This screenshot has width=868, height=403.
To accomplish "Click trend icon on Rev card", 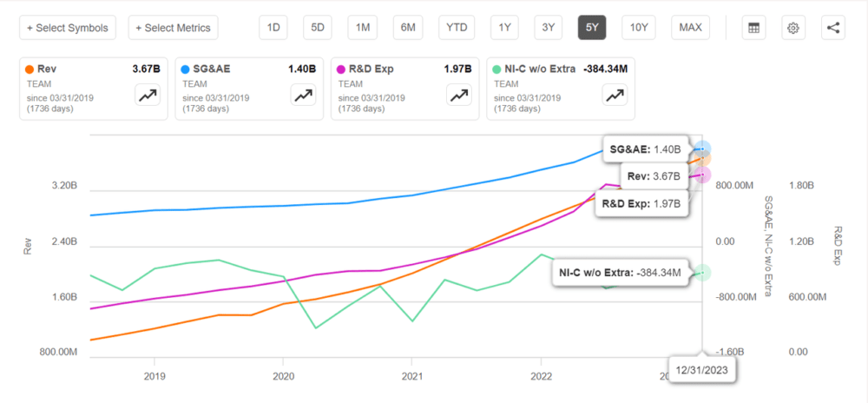I will pos(148,96).
